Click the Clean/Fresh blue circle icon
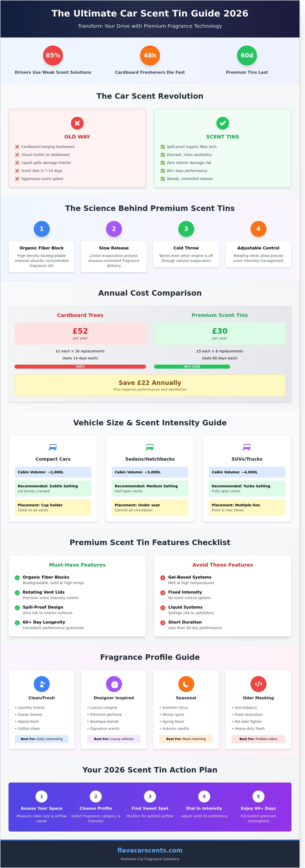 (x=42, y=684)
